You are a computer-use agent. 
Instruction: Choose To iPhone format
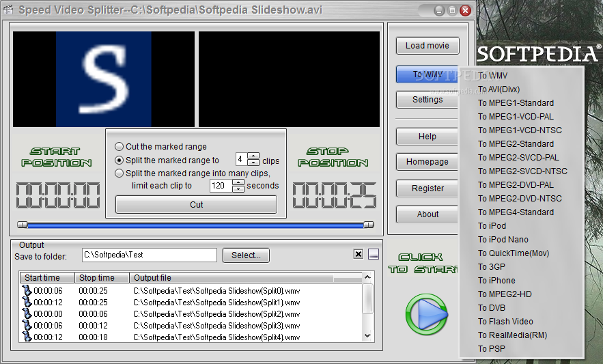point(496,281)
